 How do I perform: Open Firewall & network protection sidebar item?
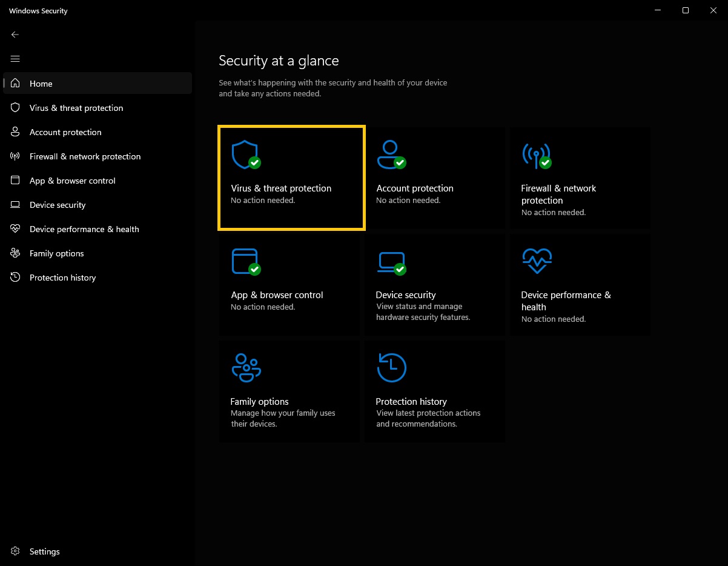click(85, 156)
